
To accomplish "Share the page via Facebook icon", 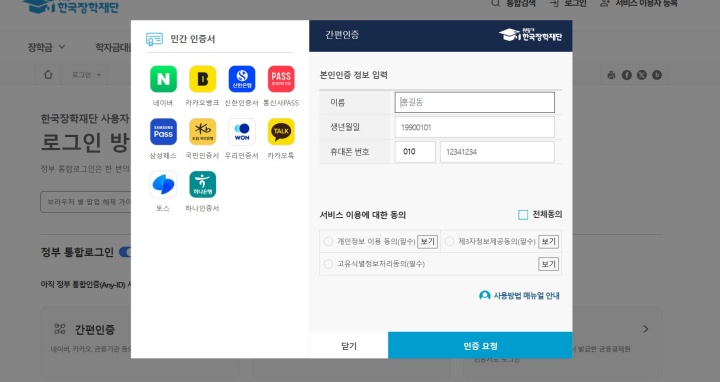I will [x=627, y=75].
